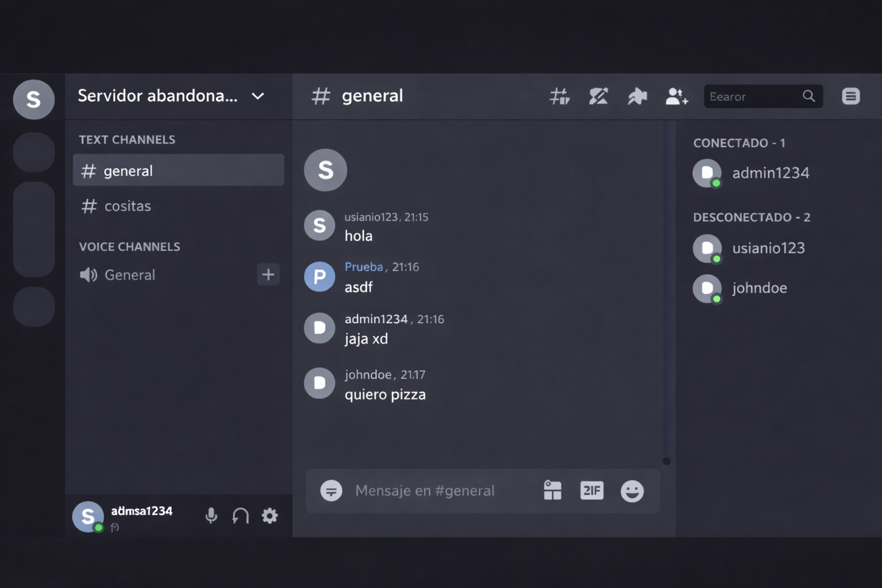Open user settings gear icon
This screenshot has width=882, height=588.
[x=270, y=516]
